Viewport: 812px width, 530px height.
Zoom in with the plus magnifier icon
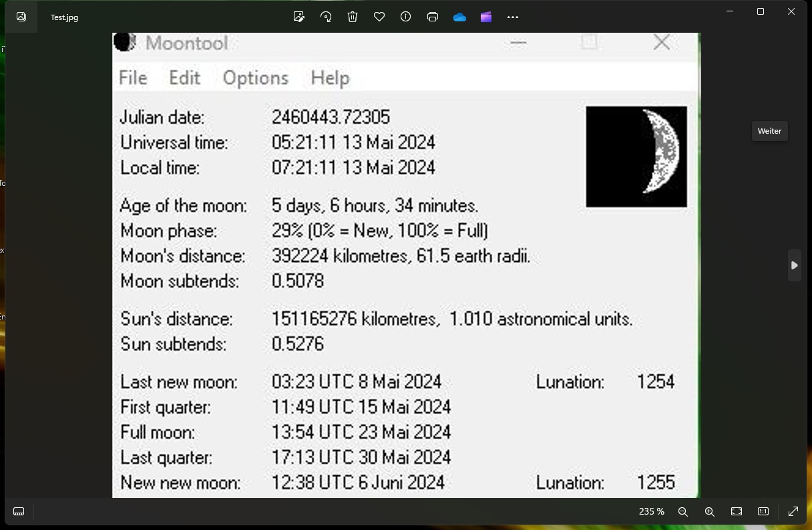(x=709, y=511)
